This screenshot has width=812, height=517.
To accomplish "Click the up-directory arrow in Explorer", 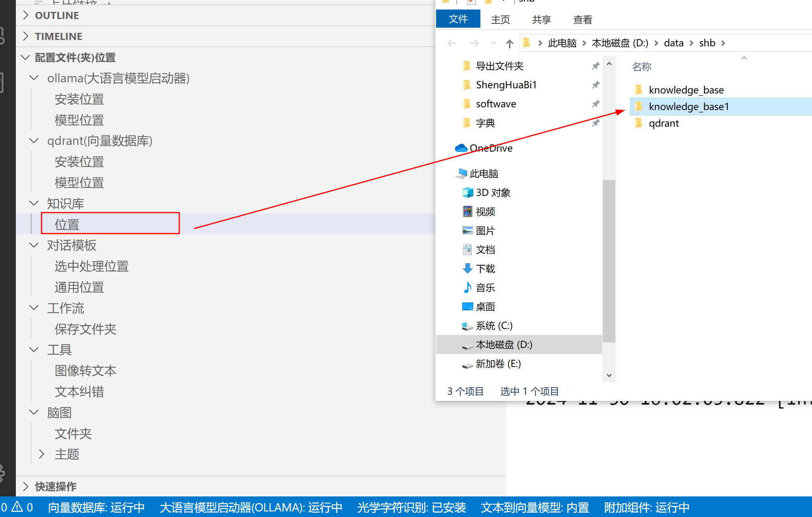I will 509,43.
